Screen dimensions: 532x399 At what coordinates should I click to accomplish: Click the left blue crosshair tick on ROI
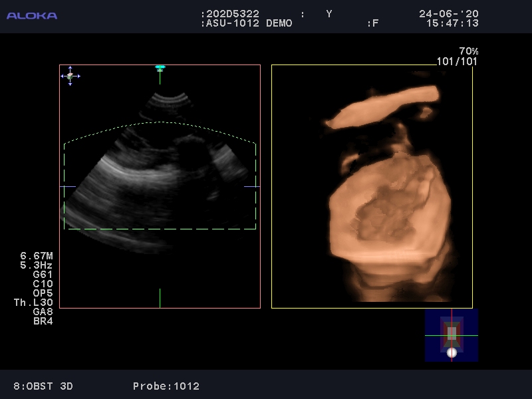point(68,187)
